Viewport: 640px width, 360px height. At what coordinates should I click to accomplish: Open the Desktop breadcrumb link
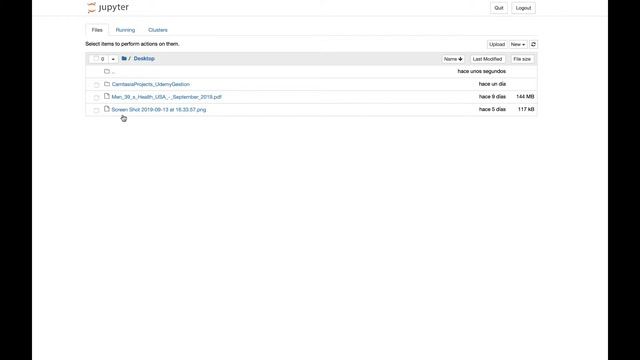pyautogui.click(x=144, y=58)
